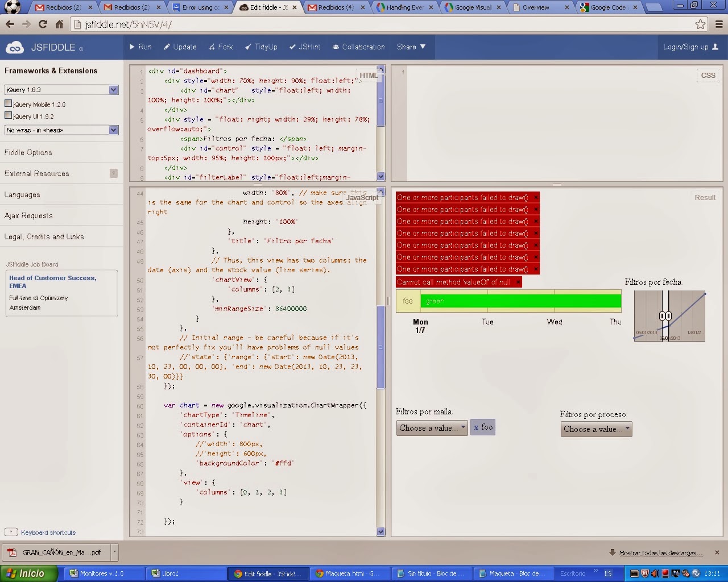The height and width of the screenshot is (582, 728).
Task: Run TidyUp on the code
Action: pos(261,47)
